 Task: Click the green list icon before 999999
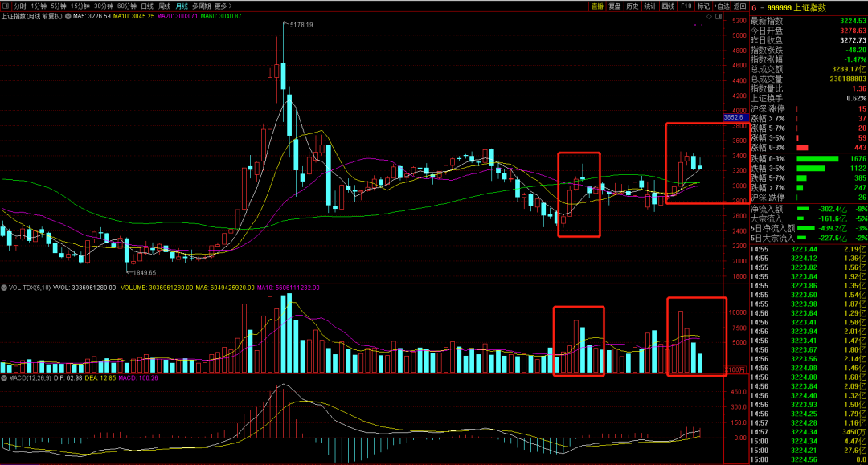point(763,8)
